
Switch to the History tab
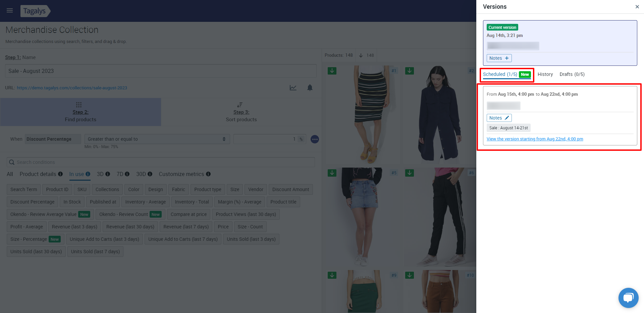coord(545,75)
